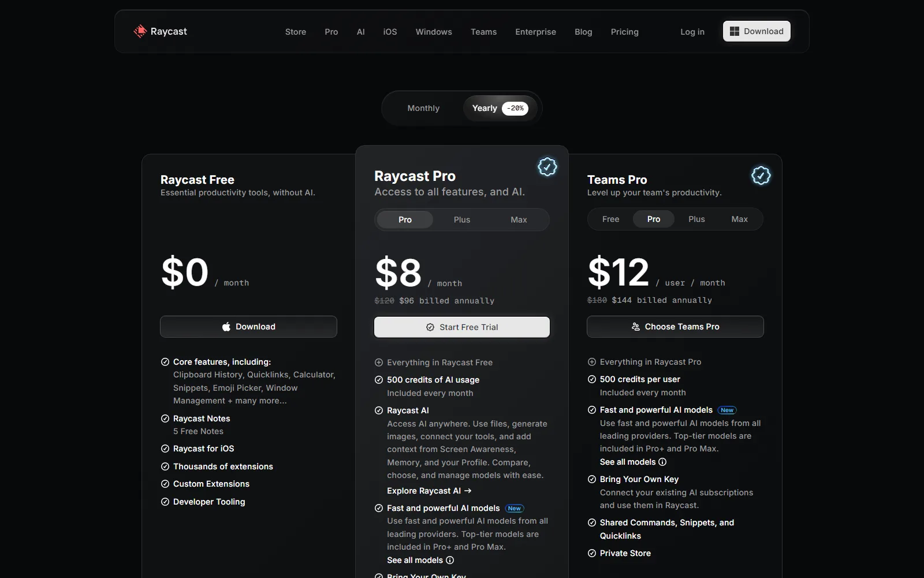Select the Max tier in Teams Pro card

pos(739,219)
